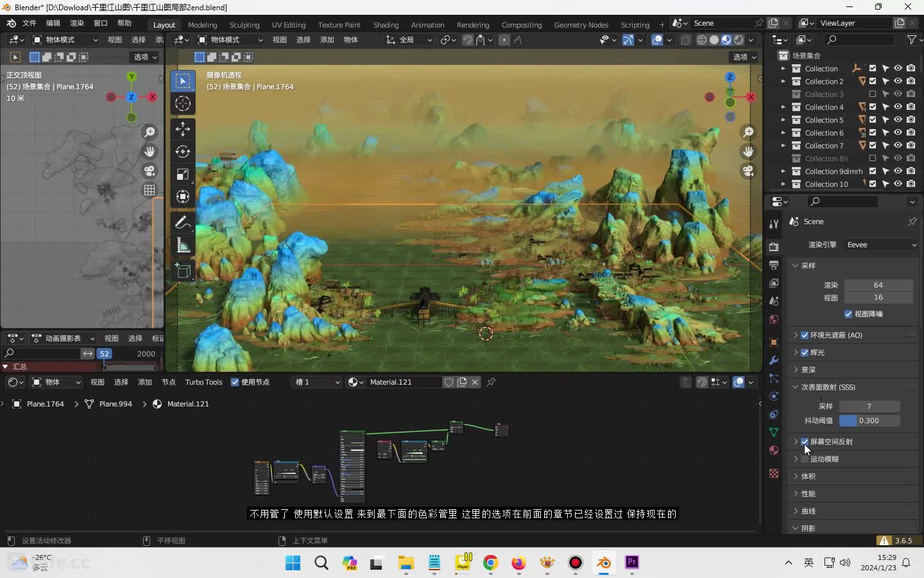The image size is (924, 578).
Task: Select the Move tool
Action: coord(183,129)
